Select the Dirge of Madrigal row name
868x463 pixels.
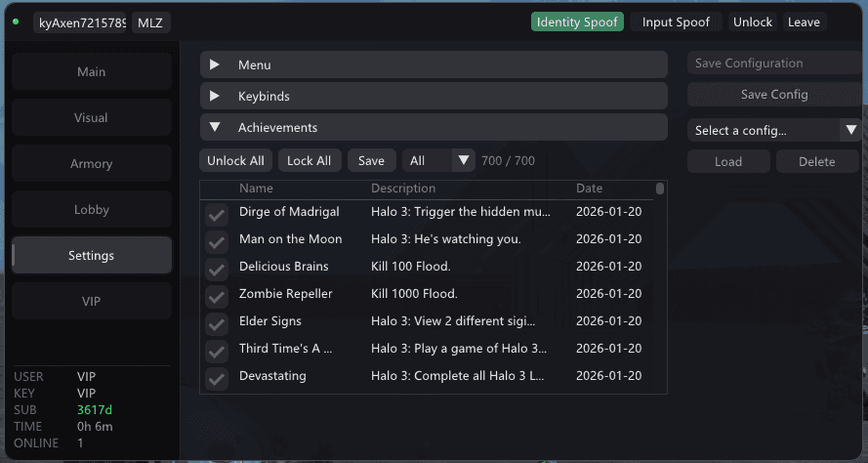tap(290, 212)
